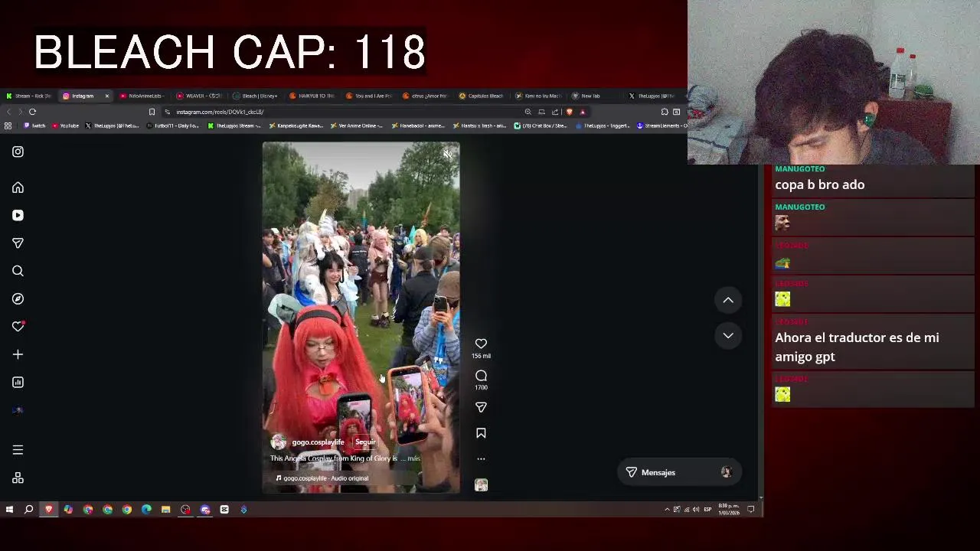Open profile picture in left sidebar
Image resolution: width=980 pixels, height=551 pixels.
point(18,410)
